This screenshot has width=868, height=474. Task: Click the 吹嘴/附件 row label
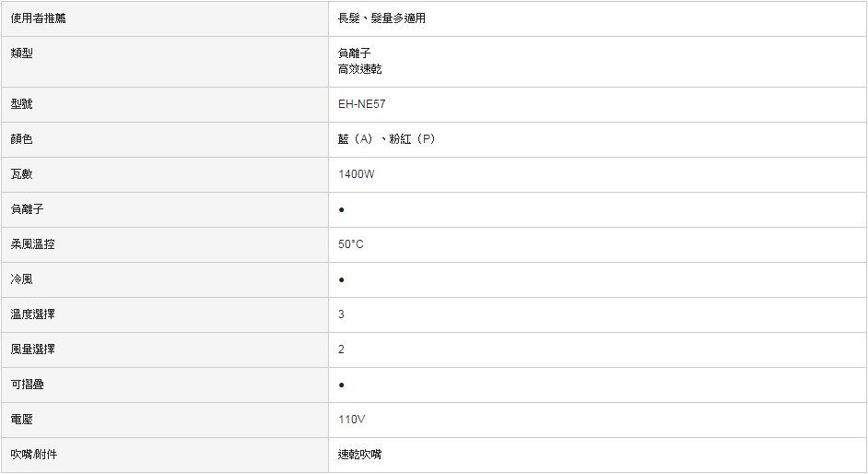(34, 455)
